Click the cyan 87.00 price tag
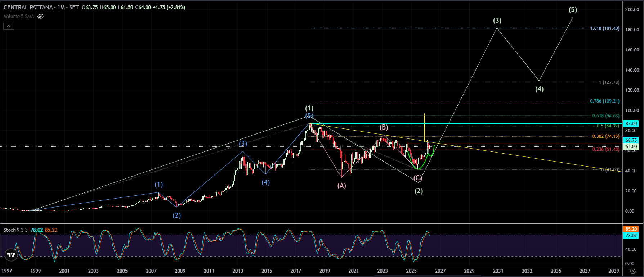The image size is (644, 277). [631, 123]
